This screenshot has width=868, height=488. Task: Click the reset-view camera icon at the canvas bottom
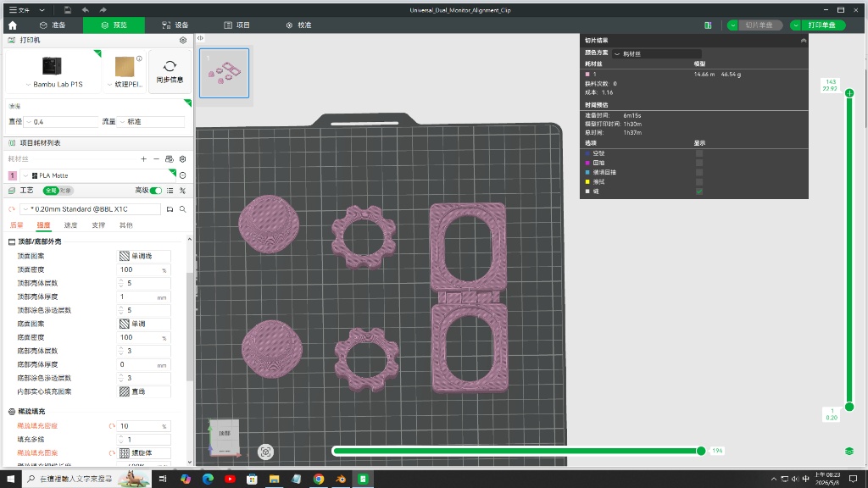click(265, 452)
